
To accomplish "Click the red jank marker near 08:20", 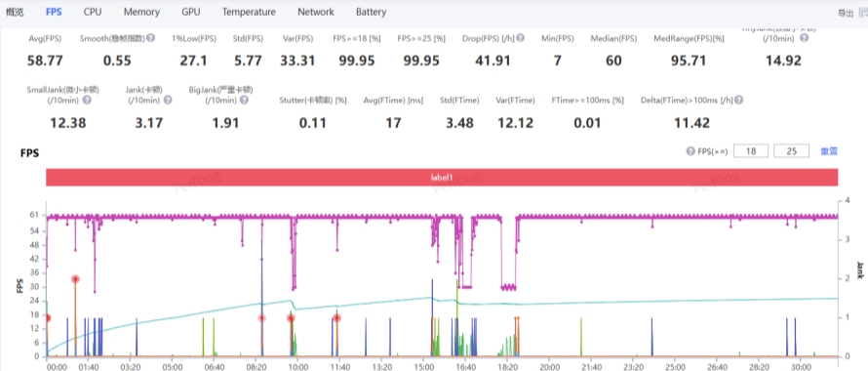I will tap(261, 318).
